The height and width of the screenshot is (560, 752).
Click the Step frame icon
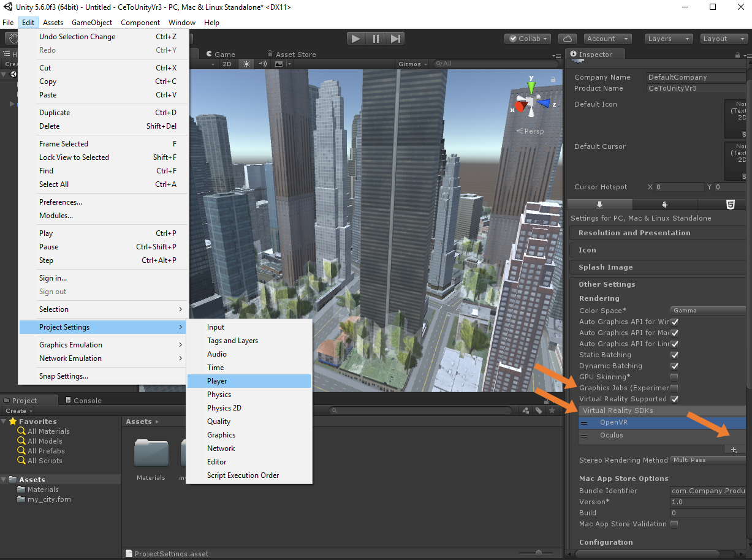tap(395, 39)
